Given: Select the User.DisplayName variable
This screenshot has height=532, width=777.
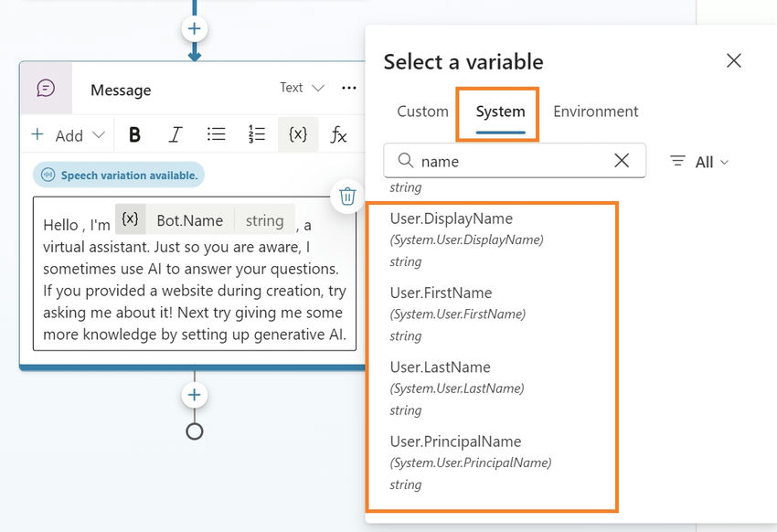Looking at the screenshot, I should [452, 219].
